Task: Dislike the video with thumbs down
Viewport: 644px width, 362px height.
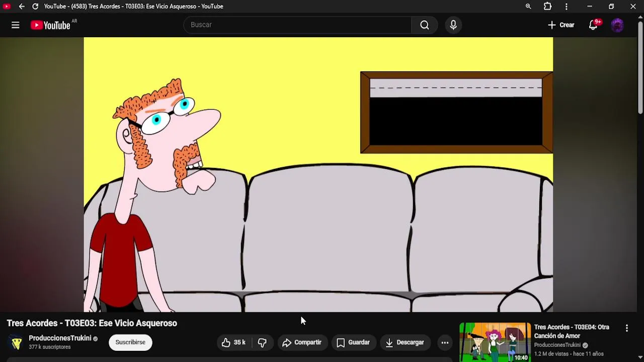Action: 262,342
